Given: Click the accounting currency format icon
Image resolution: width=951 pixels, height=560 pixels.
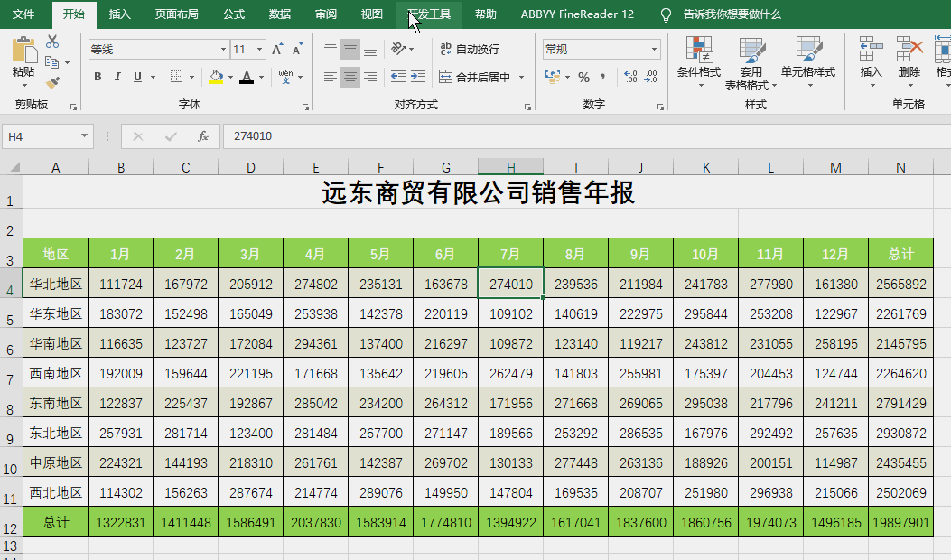Looking at the screenshot, I should 553,77.
